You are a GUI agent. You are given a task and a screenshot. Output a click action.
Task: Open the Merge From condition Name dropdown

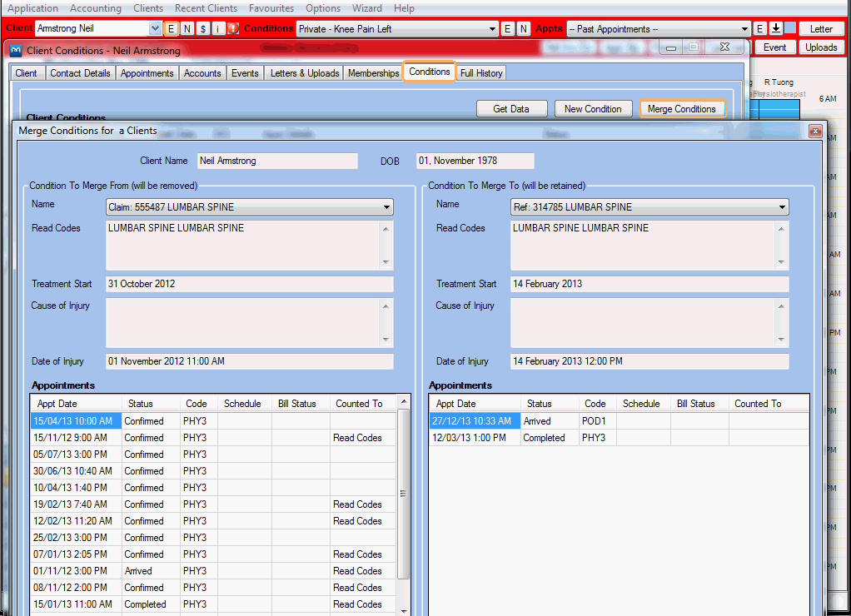386,207
